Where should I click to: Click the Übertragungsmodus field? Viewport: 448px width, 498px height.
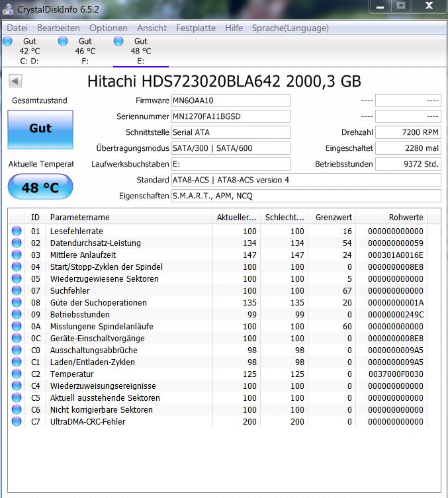[x=231, y=148]
